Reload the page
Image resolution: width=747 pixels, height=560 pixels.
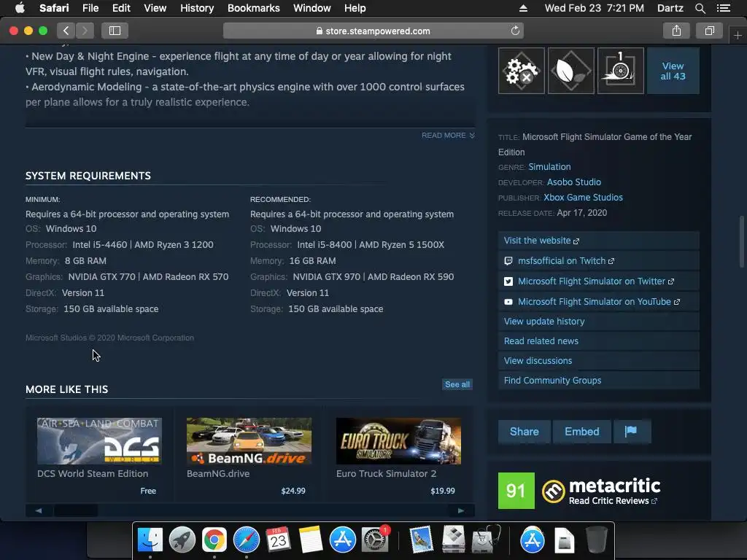(x=515, y=31)
